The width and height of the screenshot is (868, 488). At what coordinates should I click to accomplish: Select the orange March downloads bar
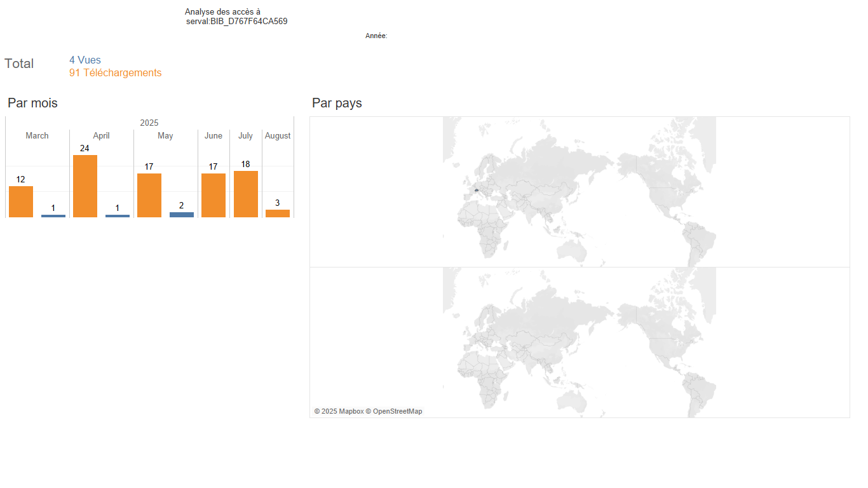point(21,201)
